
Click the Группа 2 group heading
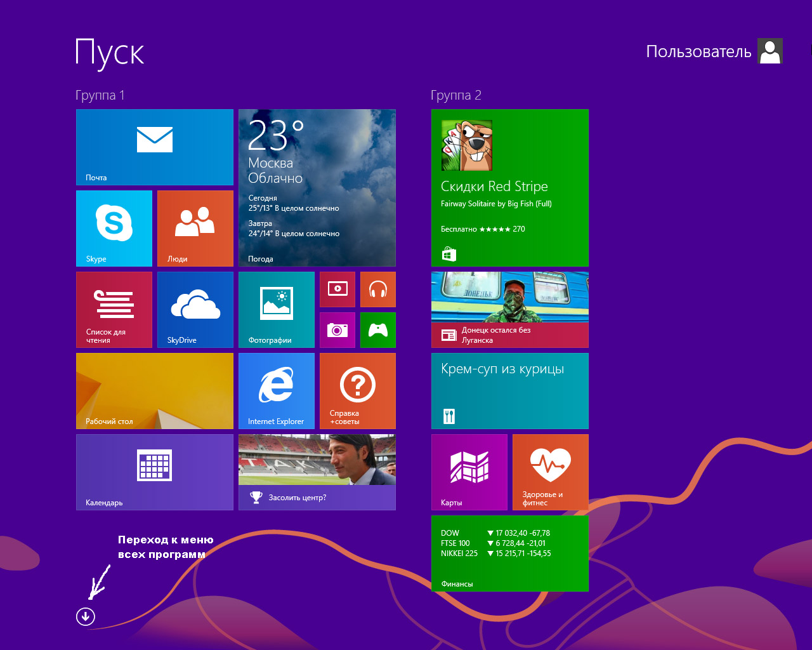pyautogui.click(x=456, y=95)
